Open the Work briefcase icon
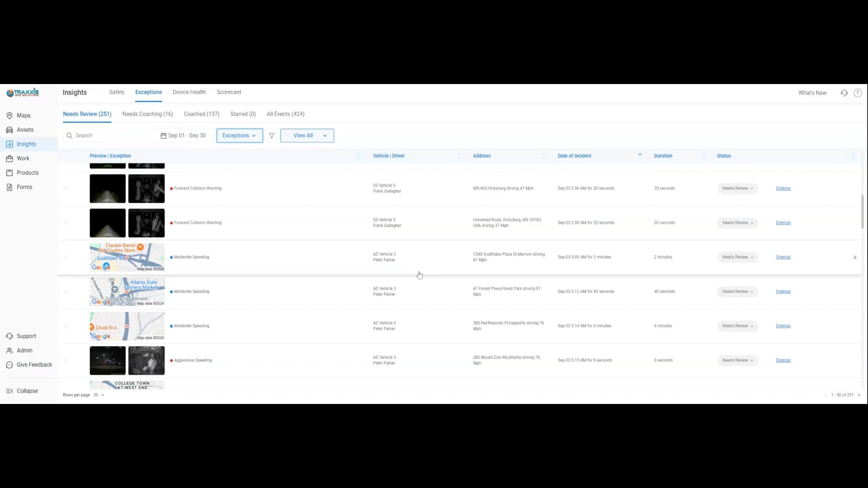The height and width of the screenshot is (488, 868). tap(9, 159)
